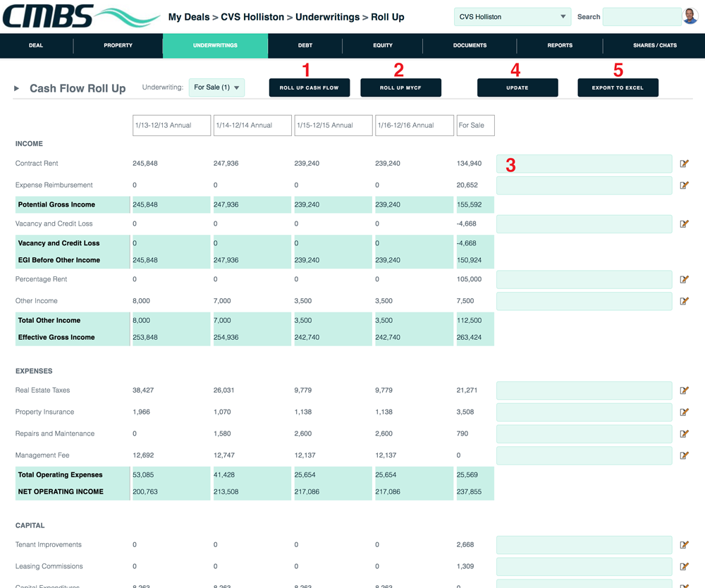This screenshot has height=588, width=705.
Task: Open the user profile avatar
Action: pos(690,16)
